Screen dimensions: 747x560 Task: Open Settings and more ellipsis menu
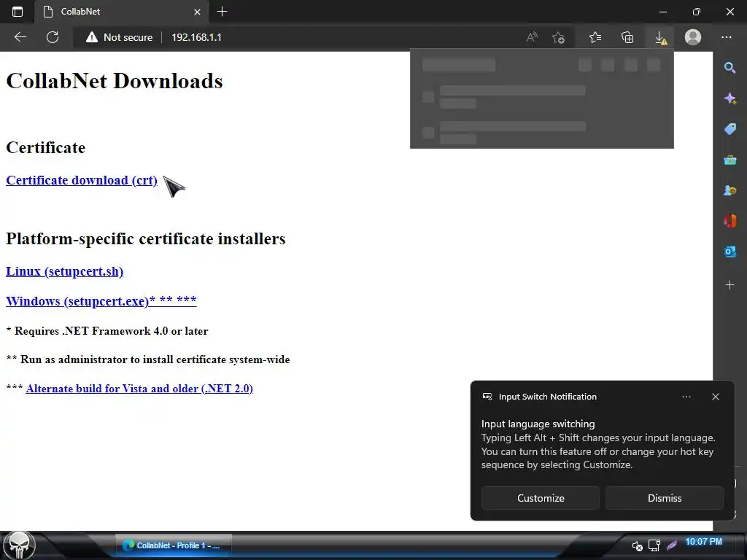[x=726, y=37]
